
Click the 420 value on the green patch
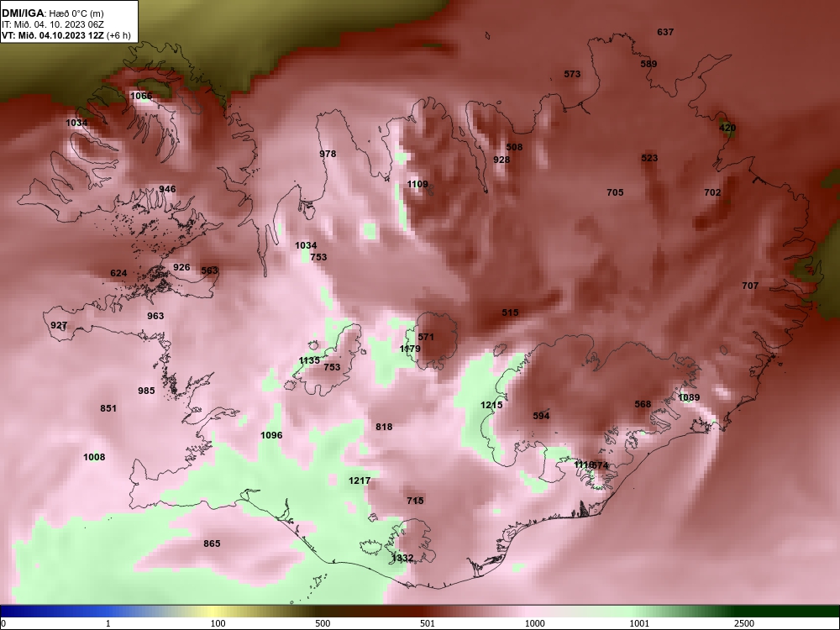(727, 128)
